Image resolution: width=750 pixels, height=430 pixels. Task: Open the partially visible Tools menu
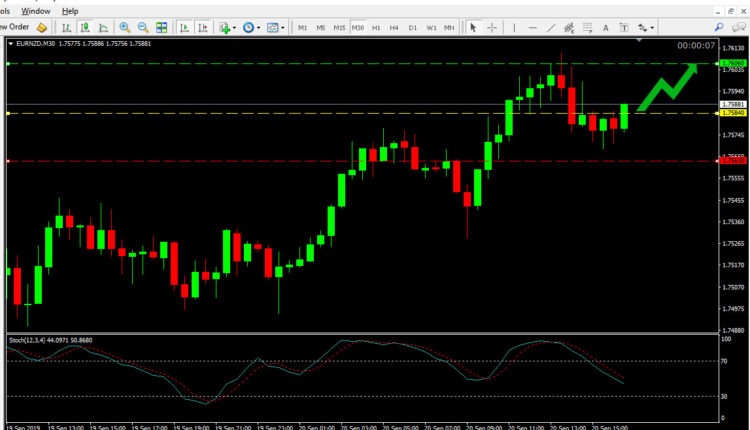(5, 11)
